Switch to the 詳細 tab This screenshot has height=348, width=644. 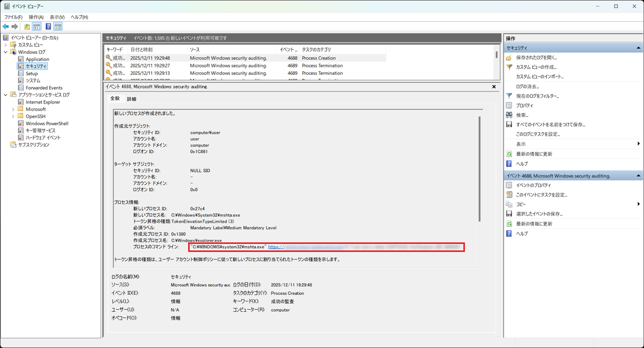point(131,99)
